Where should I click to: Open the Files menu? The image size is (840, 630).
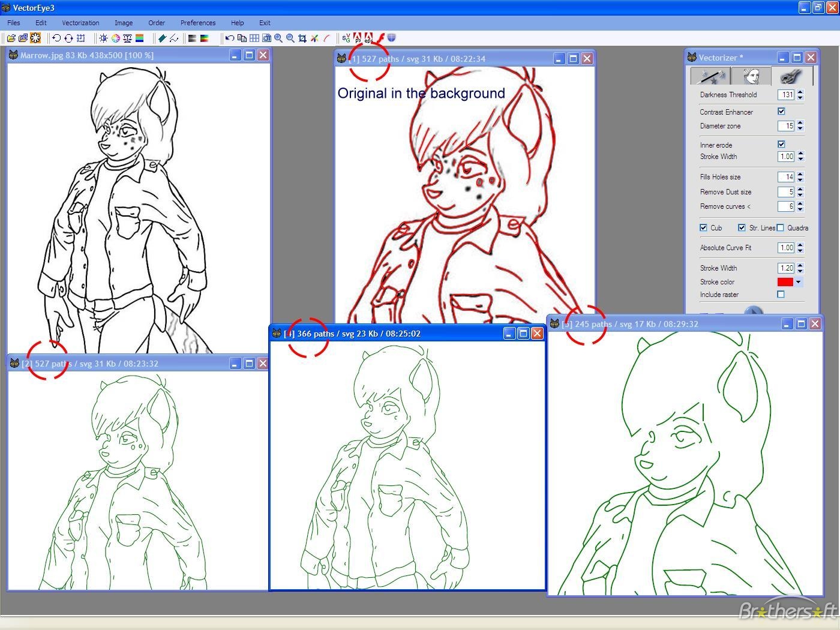14,23
